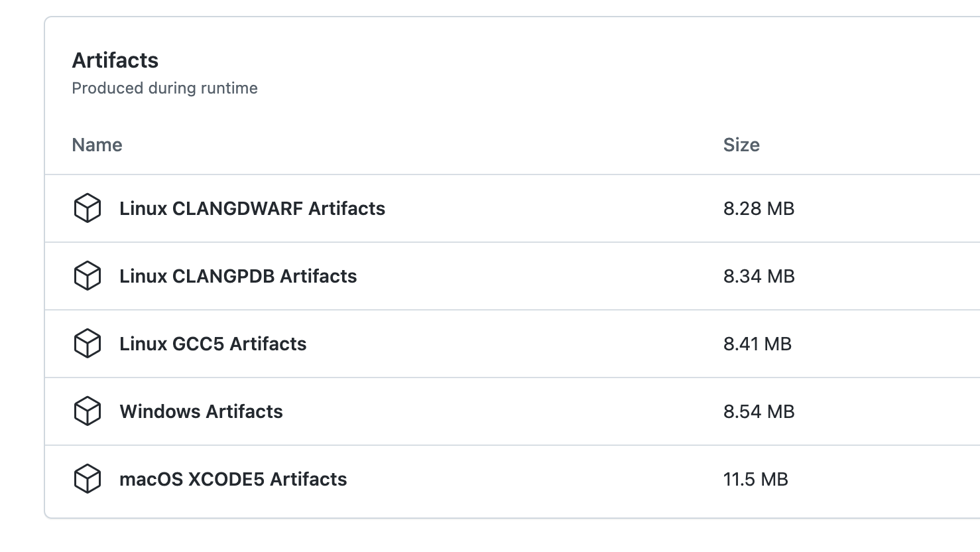980x552 pixels.
Task: Click the package icon beside Linux CLANGPDB Artifacts
Action: coord(87,276)
